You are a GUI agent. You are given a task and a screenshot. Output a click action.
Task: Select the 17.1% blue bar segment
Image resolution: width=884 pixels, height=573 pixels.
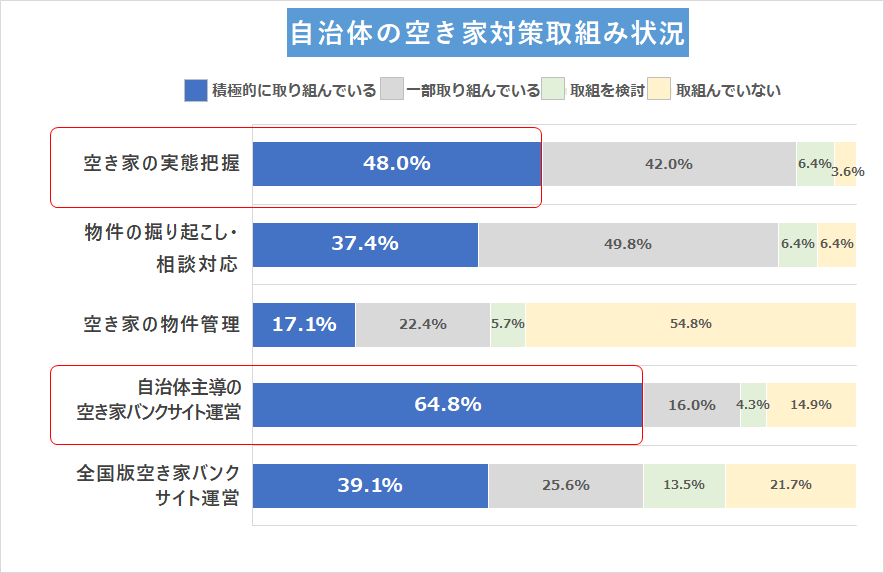pyautogui.click(x=304, y=324)
